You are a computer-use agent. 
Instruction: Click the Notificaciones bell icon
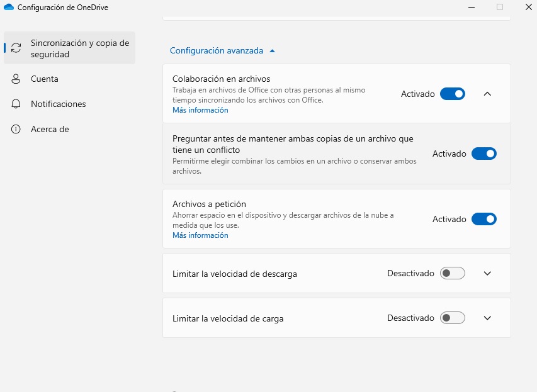coord(16,104)
